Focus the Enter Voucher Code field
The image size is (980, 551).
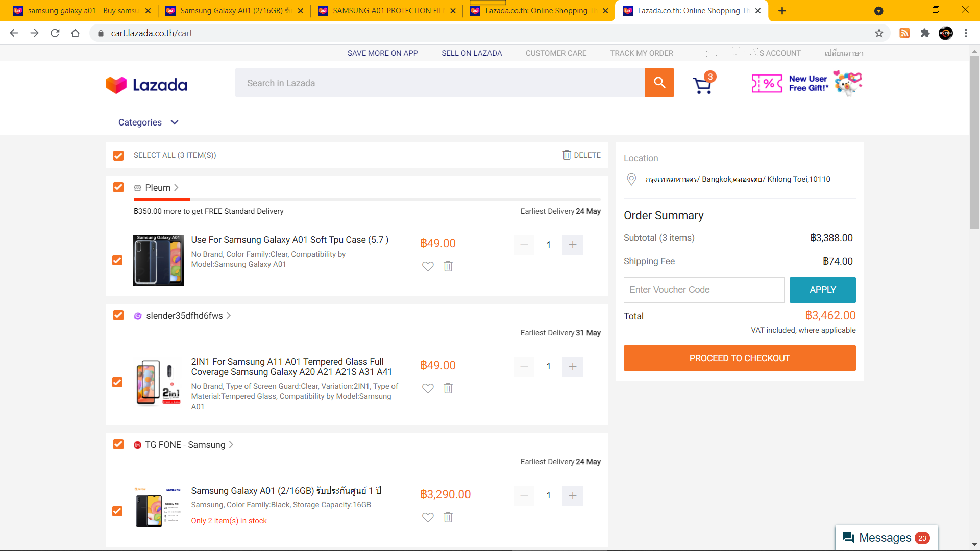pyautogui.click(x=704, y=290)
